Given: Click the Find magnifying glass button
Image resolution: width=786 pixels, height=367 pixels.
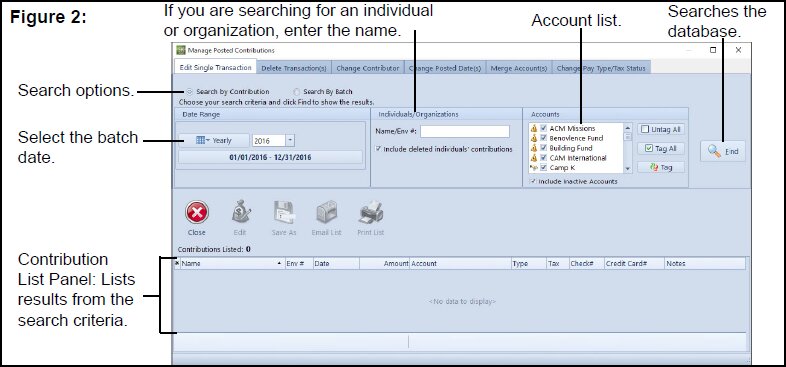Looking at the screenshot, I should (723, 151).
